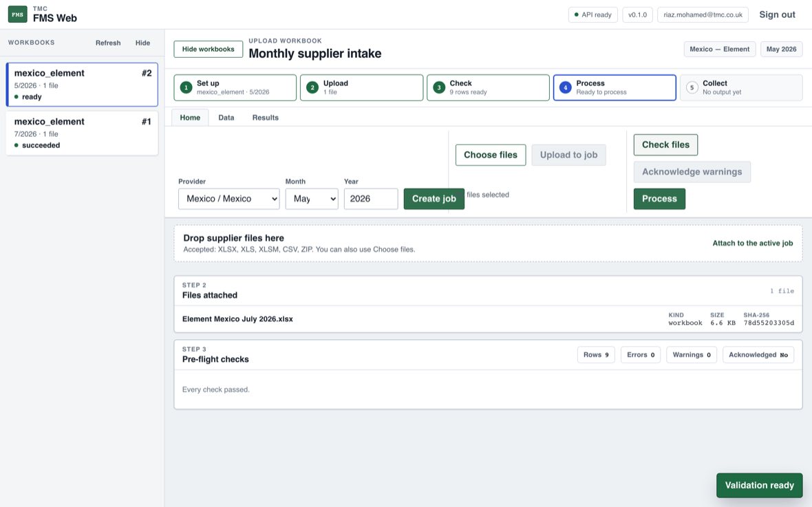The height and width of the screenshot is (507, 812).
Task: Click the API ready status indicator
Action: click(593, 14)
